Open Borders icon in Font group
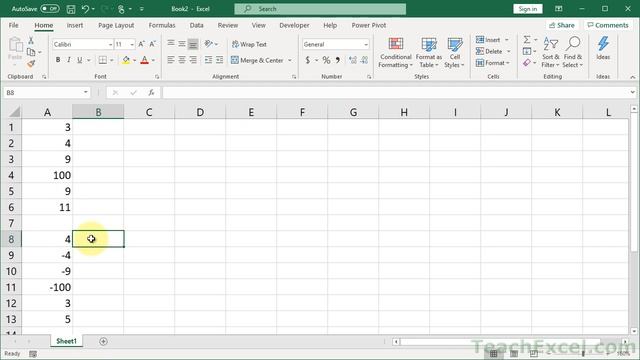The image size is (640, 360). coord(102,60)
